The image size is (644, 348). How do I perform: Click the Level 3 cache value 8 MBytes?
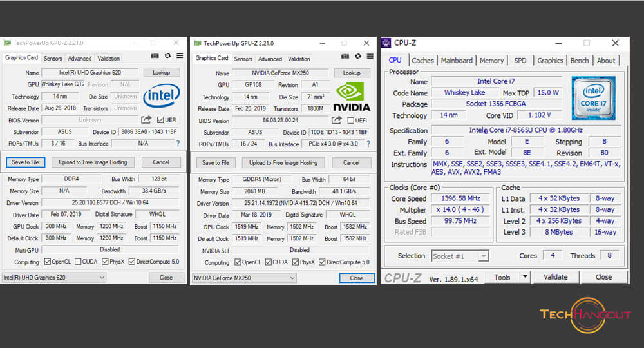point(558,232)
